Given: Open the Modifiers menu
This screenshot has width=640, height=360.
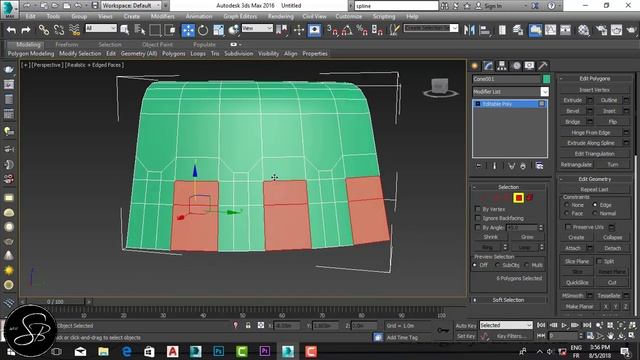Looking at the screenshot, I should click(162, 16).
